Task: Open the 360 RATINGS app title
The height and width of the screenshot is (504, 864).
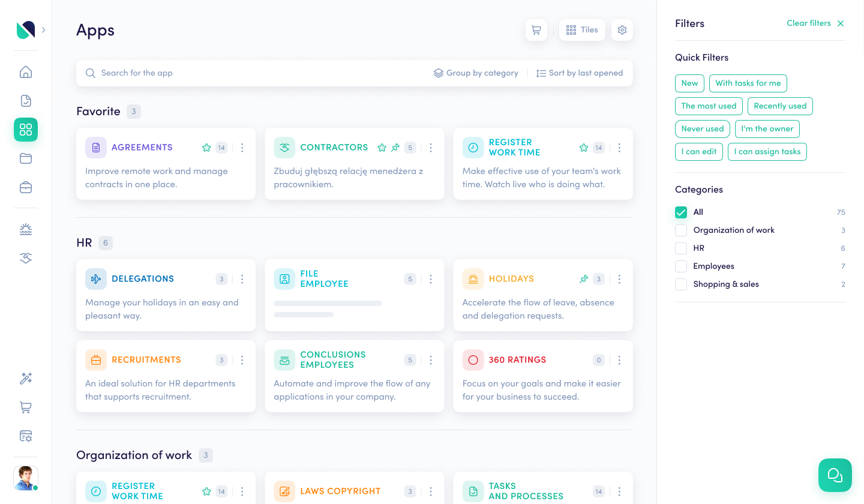Action: [x=517, y=360]
